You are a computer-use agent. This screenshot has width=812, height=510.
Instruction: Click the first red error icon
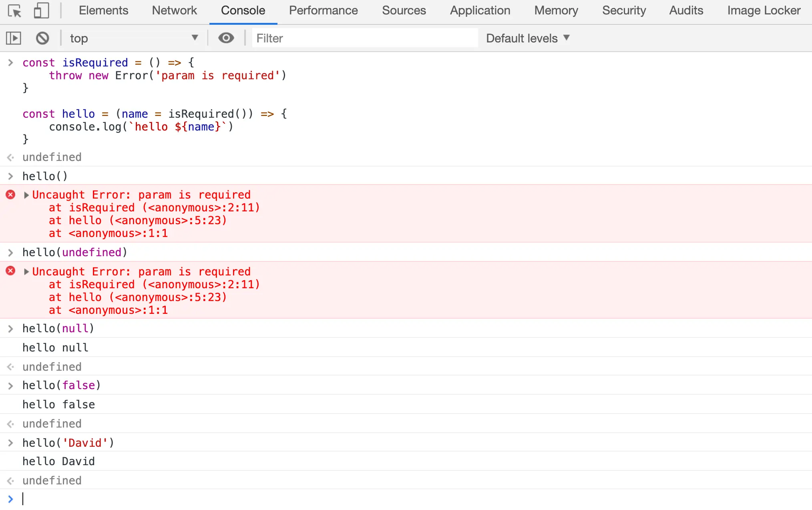10,195
